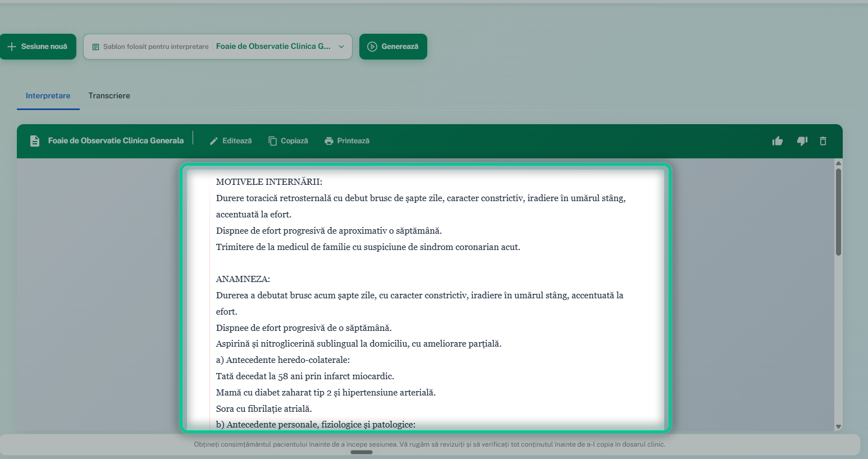
Task: Click the 'Foaie de Observatie Clinica Generala' title
Action: coord(116,141)
